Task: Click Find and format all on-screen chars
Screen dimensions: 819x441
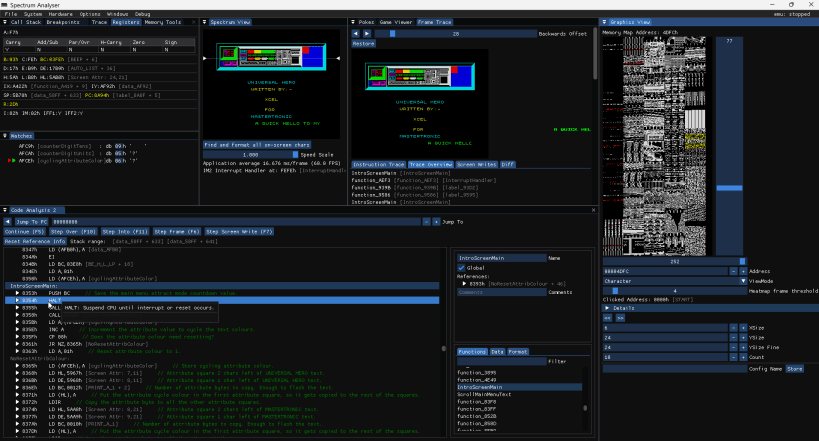Action: (257, 145)
